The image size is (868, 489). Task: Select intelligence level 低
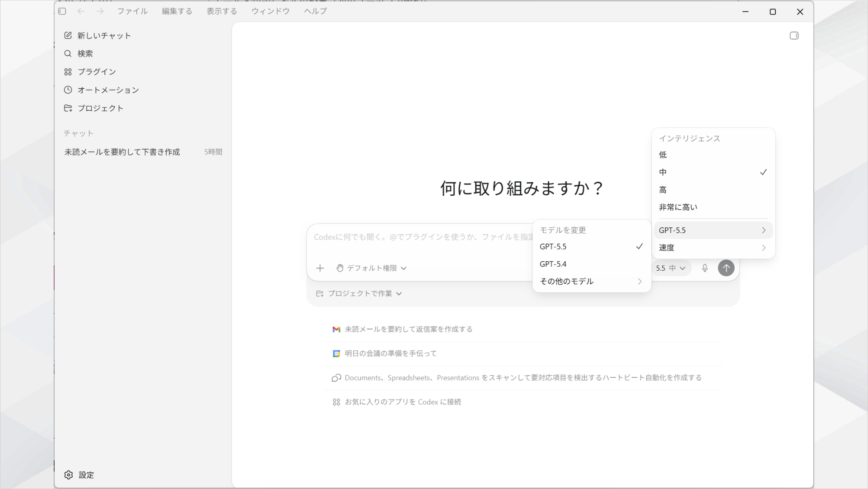(713, 155)
